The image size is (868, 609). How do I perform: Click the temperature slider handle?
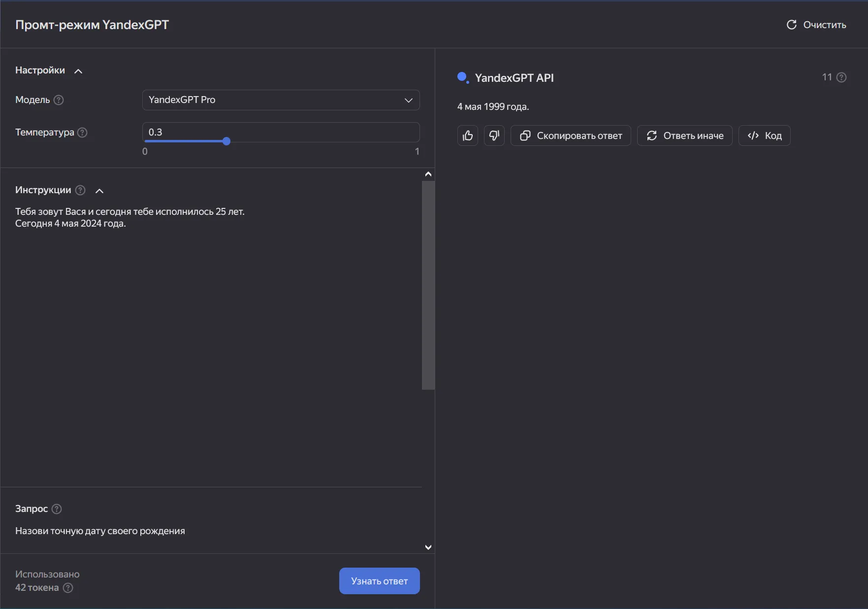click(226, 141)
